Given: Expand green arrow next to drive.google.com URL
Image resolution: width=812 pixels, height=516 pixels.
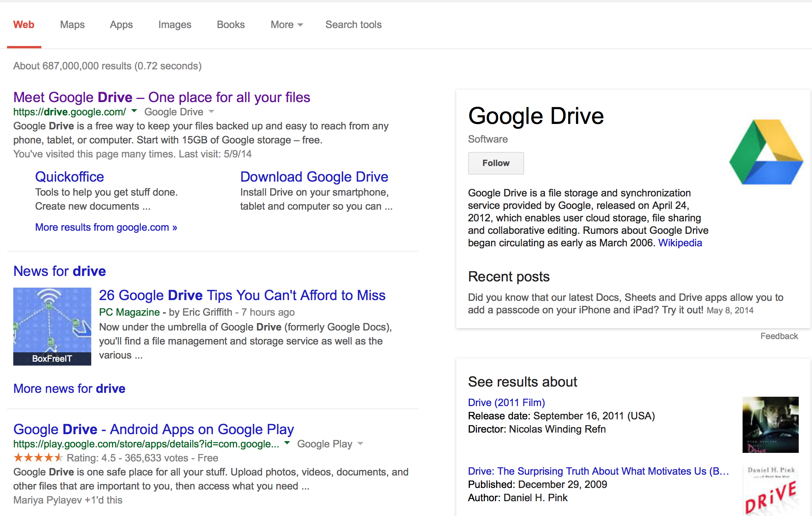Looking at the screenshot, I should (x=134, y=111).
